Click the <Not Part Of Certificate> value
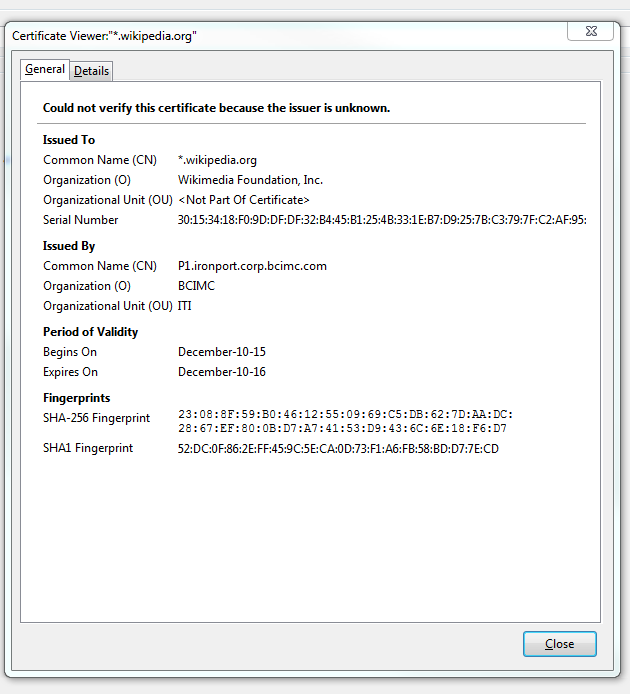Screen dimensions: 630x694 pos(243,200)
